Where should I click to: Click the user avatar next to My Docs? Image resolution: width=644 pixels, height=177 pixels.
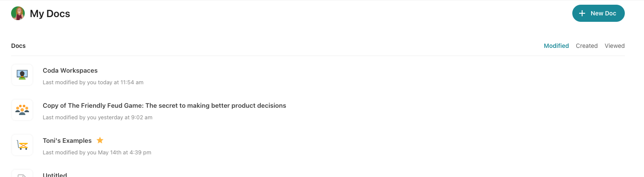[x=18, y=13]
